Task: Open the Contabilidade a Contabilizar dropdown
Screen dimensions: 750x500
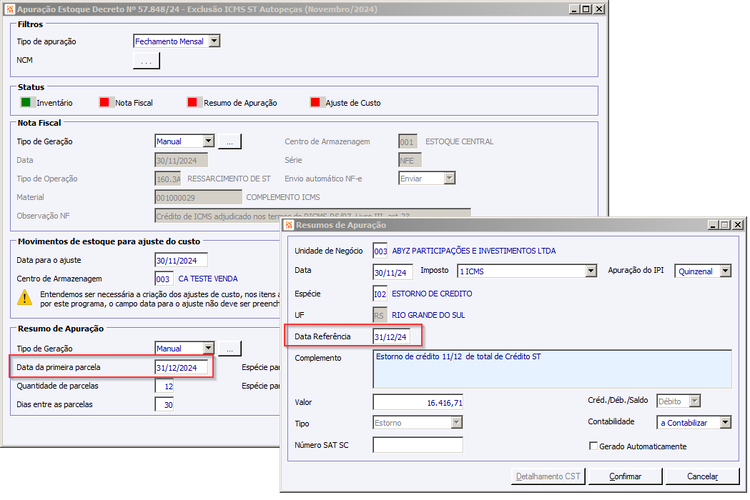Action: [726, 422]
